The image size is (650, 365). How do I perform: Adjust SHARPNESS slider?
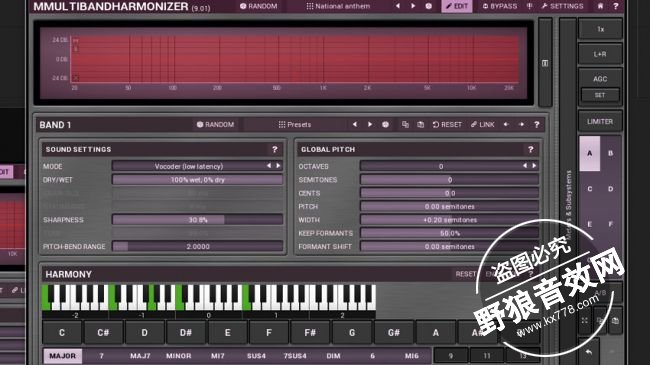tap(197, 219)
